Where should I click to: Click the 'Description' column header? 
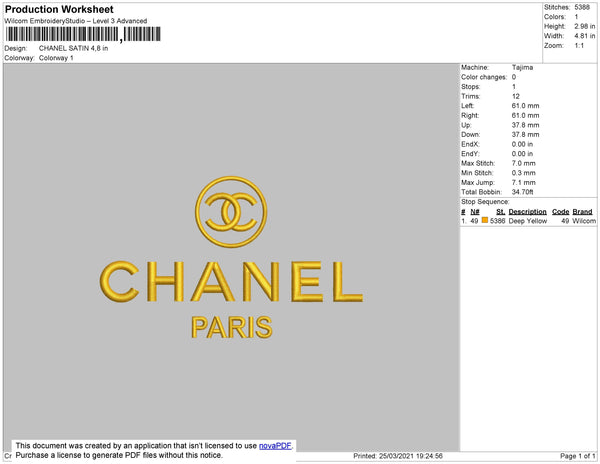point(527,212)
